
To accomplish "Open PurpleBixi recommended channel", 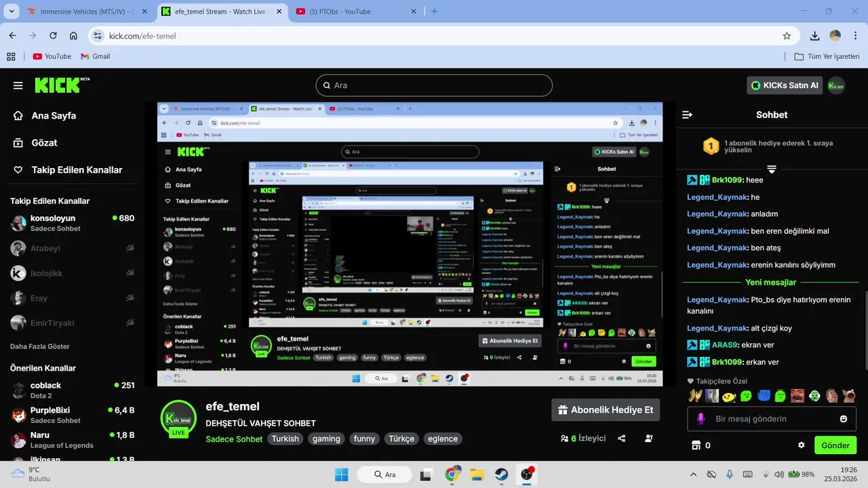I will [x=72, y=415].
